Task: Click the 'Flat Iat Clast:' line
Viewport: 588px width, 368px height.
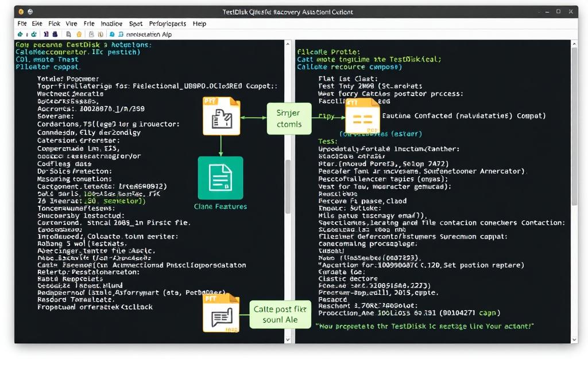Action: click(348, 79)
